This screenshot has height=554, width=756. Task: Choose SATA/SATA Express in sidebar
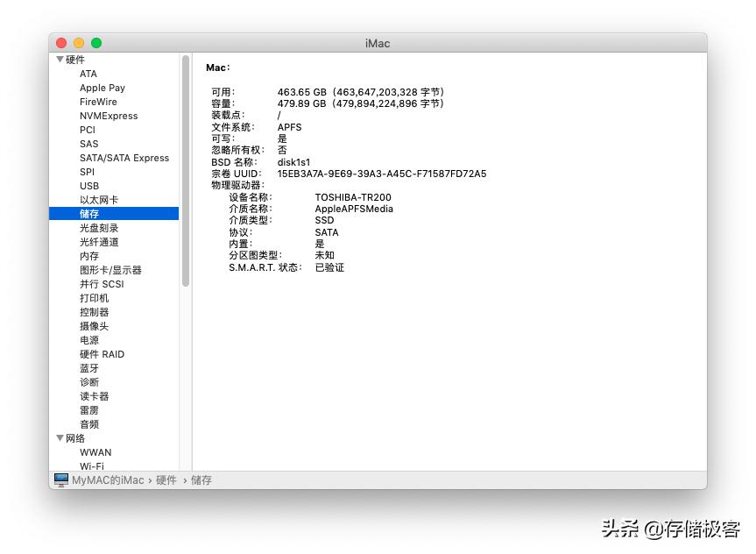(124, 158)
